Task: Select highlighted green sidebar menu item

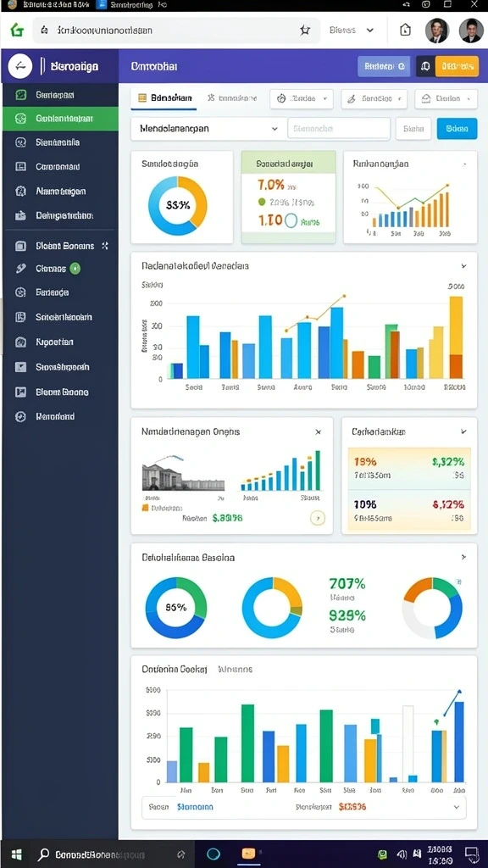Action: click(60, 119)
